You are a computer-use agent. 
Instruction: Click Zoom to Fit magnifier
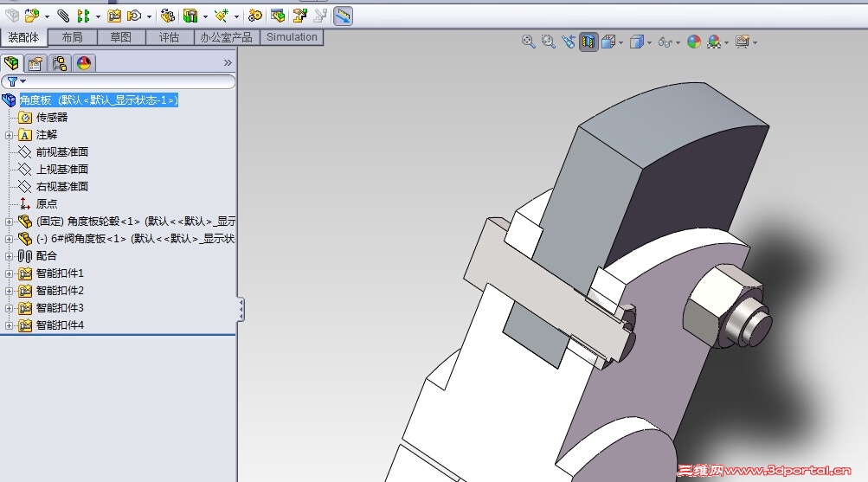point(529,42)
